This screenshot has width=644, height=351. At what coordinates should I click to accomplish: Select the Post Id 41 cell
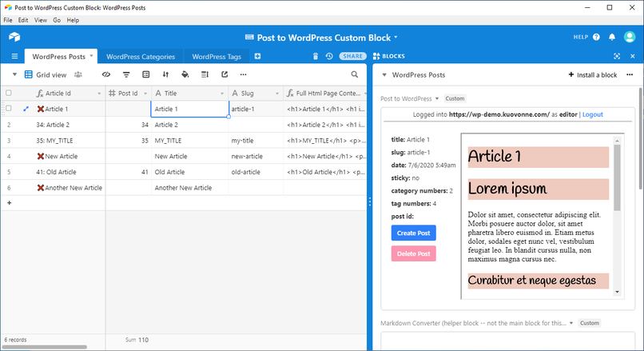[x=129, y=172]
